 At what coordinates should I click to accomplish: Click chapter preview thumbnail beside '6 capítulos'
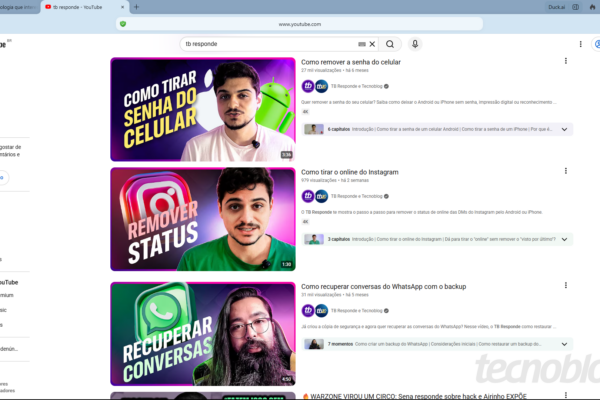[x=314, y=129]
